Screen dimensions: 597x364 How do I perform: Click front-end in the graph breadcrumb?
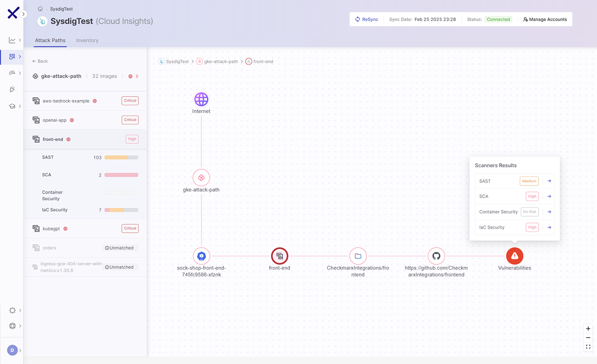pos(259,62)
